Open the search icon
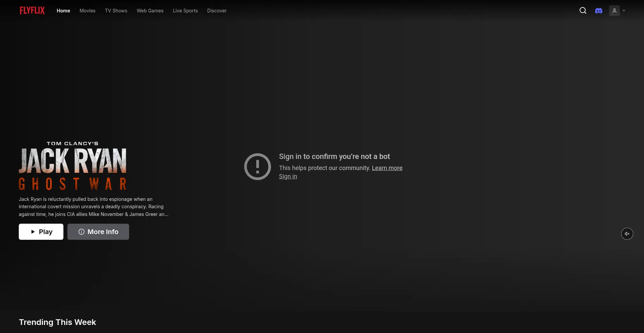The width and height of the screenshot is (644, 333). pos(583,11)
